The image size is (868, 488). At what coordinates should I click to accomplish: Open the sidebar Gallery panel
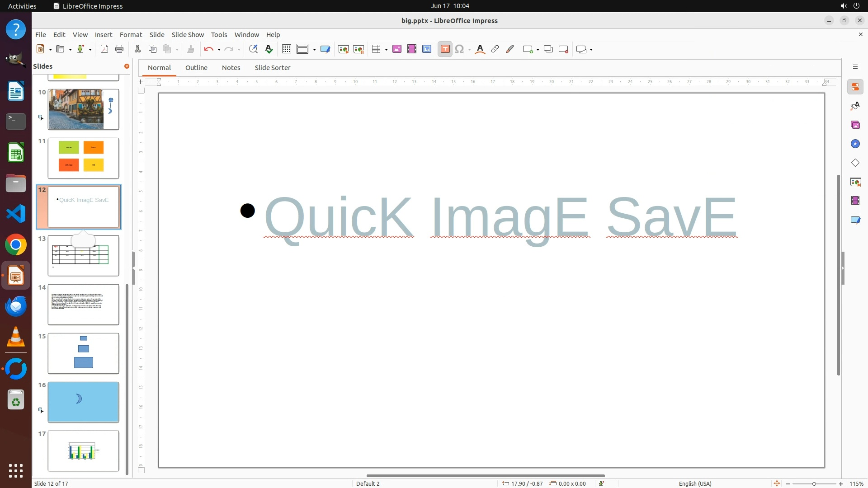(855, 125)
